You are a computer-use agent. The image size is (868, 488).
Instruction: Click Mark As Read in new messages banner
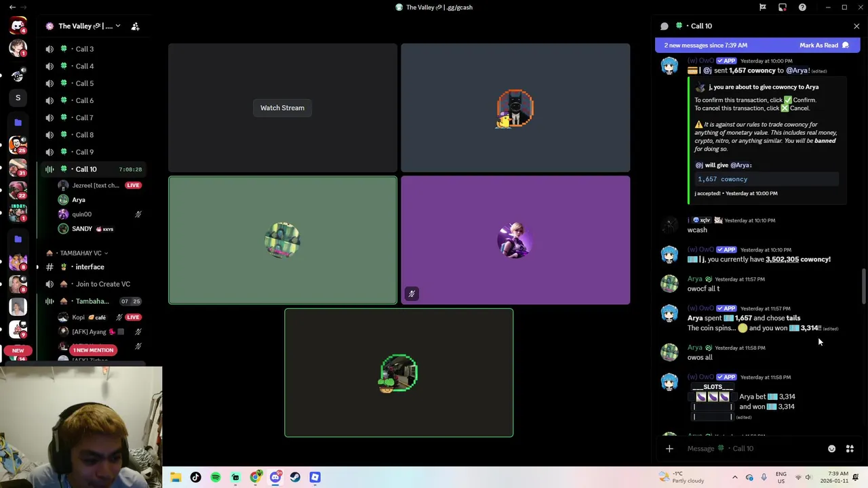(824, 45)
